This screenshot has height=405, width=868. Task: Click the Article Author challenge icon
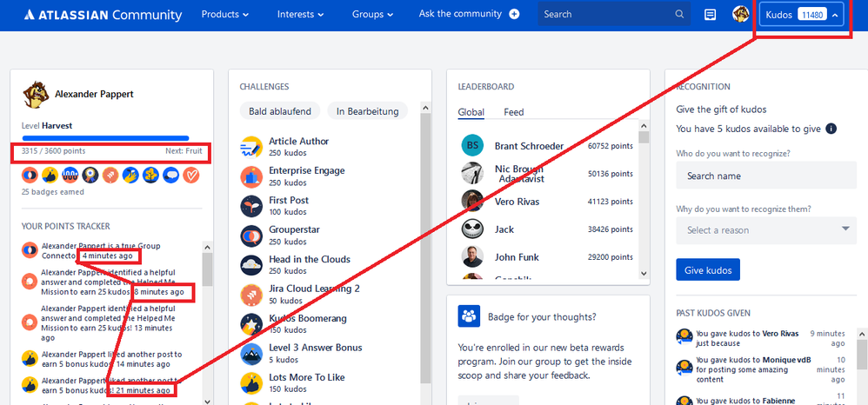click(251, 147)
